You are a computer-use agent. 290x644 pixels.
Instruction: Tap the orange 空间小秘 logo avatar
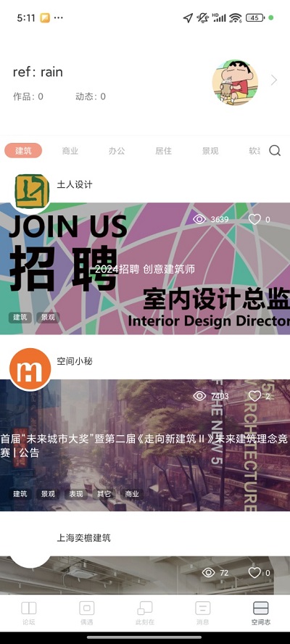click(30, 369)
